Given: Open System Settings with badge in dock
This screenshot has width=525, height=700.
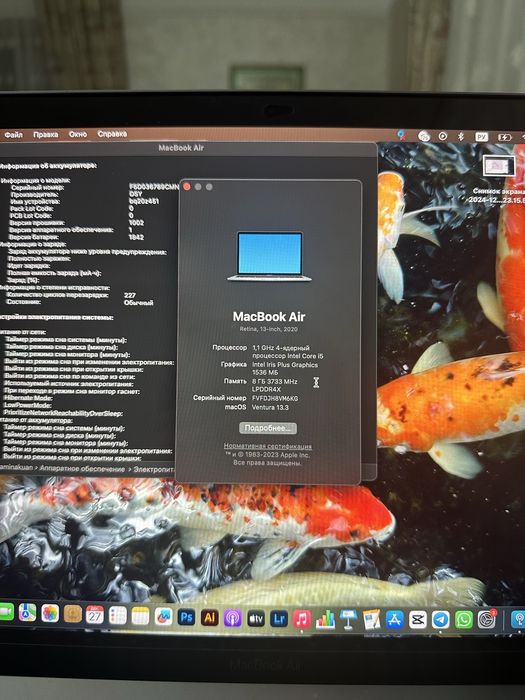Looking at the screenshot, I should (x=487, y=620).
